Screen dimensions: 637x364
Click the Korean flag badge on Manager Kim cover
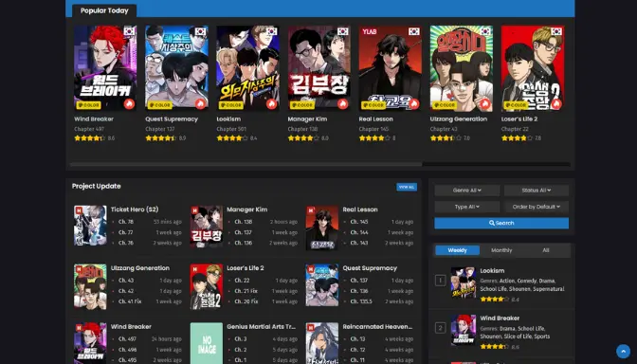(x=342, y=31)
